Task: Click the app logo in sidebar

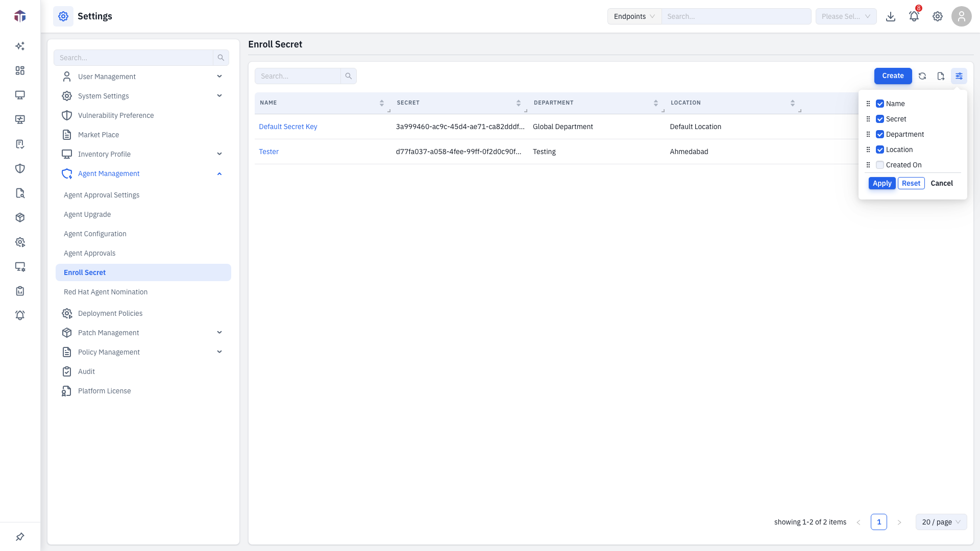Action: tap(20, 16)
